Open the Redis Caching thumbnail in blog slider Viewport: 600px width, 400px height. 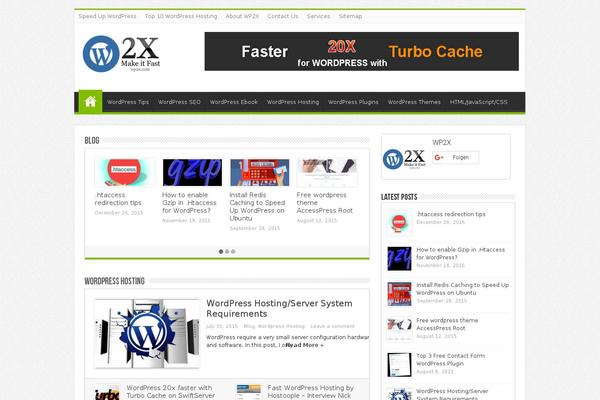[259, 173]
